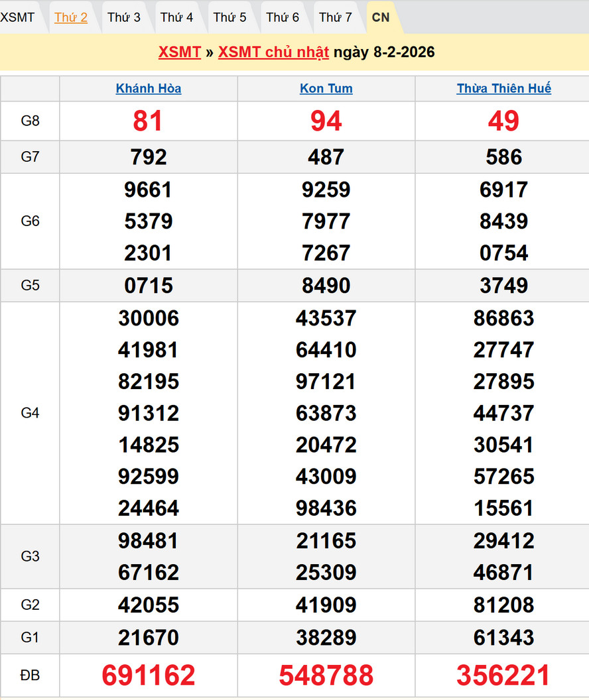
Task: Select the G8 number 81
Action: tap(149, 121)
